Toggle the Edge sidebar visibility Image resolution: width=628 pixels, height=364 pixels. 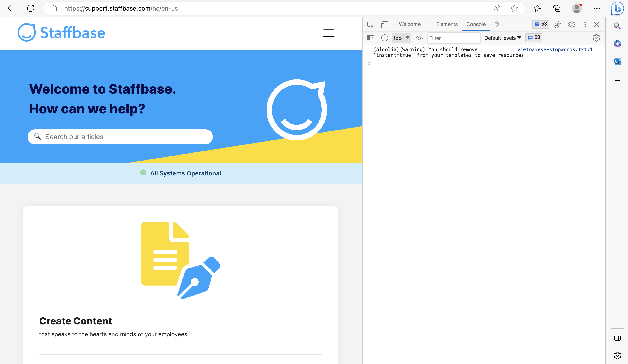click(x=617, y=338)
